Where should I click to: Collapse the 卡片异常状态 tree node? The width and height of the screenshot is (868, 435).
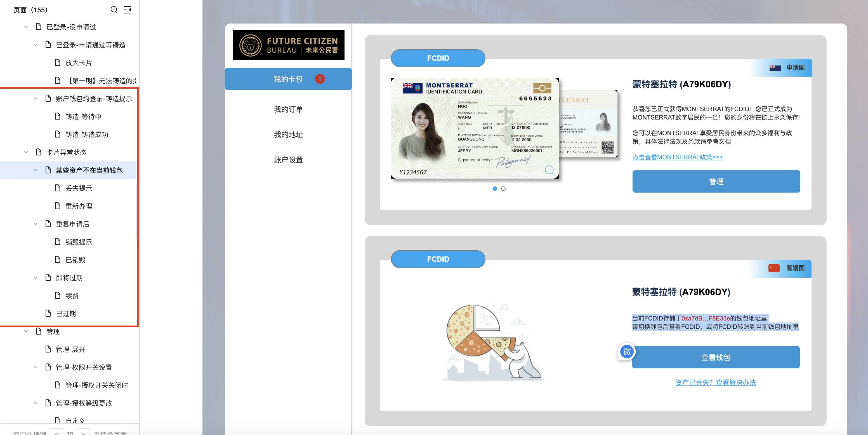coord(26,152)
